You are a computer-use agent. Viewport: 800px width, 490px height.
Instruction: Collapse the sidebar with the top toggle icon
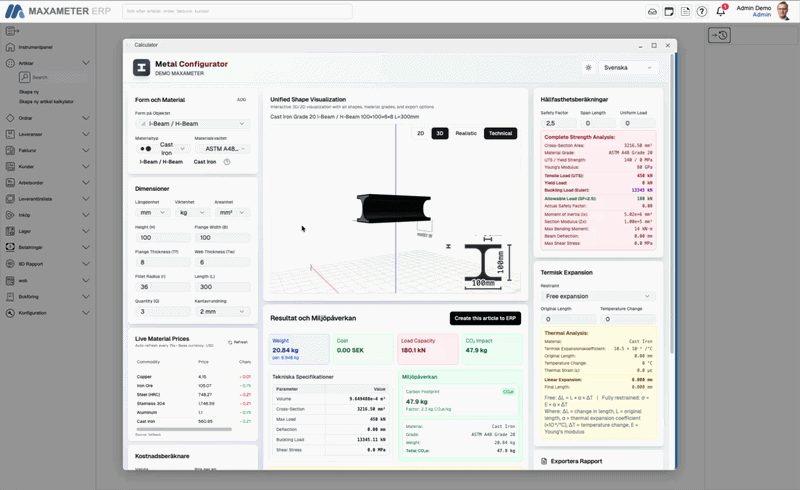point(12,31)
